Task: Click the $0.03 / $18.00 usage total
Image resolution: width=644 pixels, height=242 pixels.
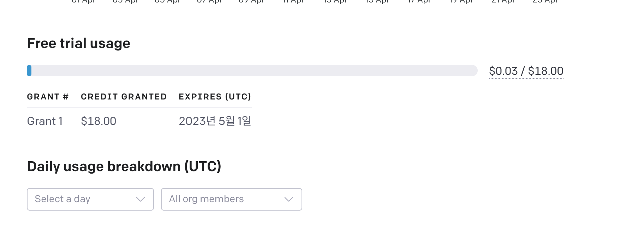Action: coord(526,71)
